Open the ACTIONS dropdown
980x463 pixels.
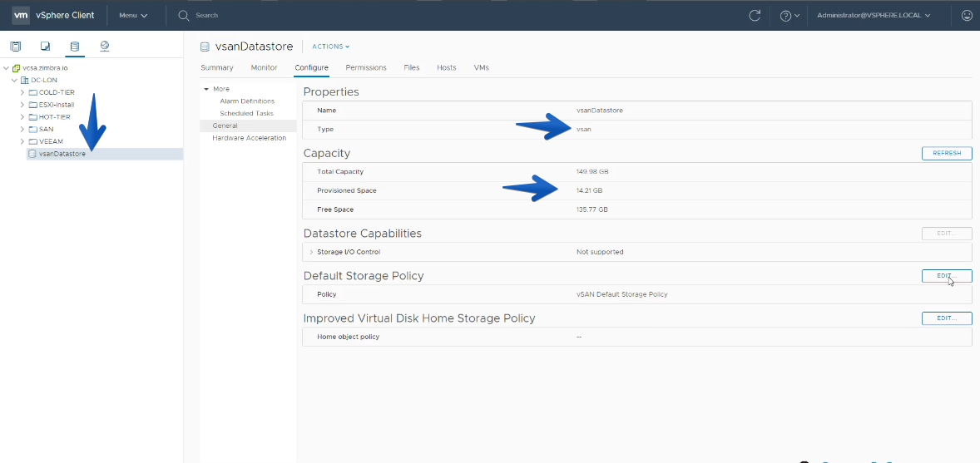330,47
